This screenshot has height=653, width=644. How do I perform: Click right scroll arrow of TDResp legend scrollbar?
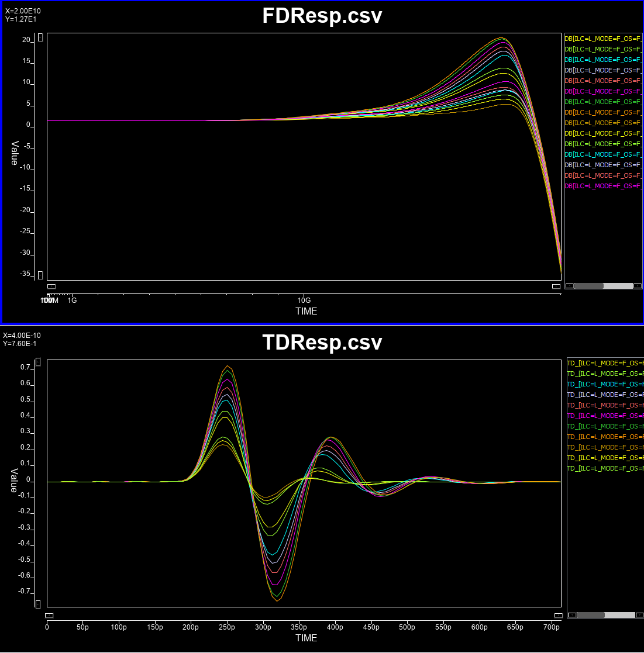point(639,615)
